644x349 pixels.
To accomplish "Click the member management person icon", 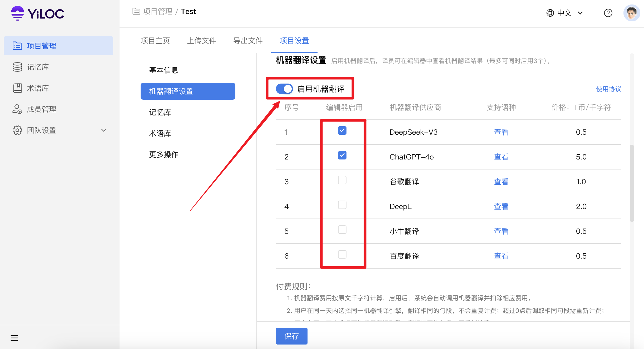I will point(17,109).
